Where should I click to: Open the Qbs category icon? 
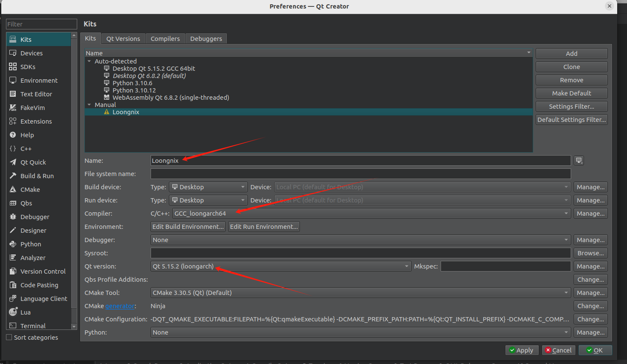coord(13,203)
